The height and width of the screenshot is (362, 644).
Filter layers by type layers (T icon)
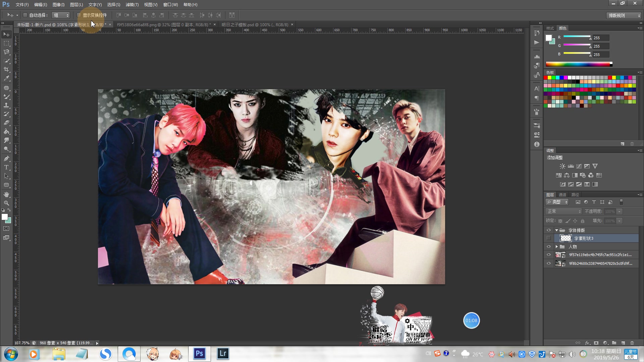594,202
